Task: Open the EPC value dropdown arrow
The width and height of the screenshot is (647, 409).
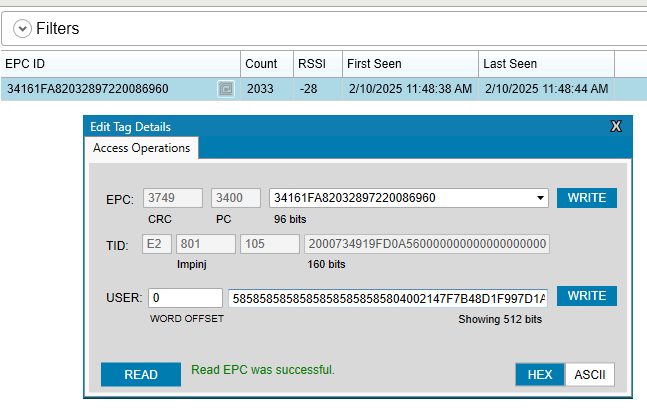Action: 540,198
